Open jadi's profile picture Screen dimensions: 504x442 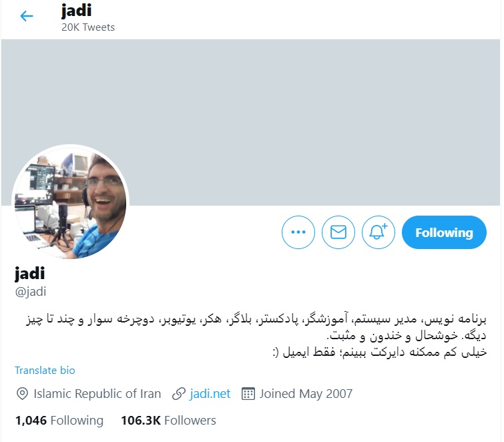coord(70,202)
